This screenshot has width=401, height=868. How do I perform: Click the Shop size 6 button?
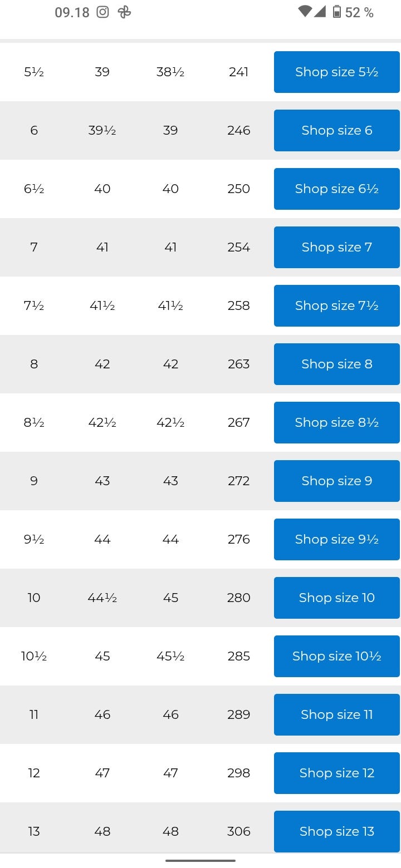click(336, 130)
